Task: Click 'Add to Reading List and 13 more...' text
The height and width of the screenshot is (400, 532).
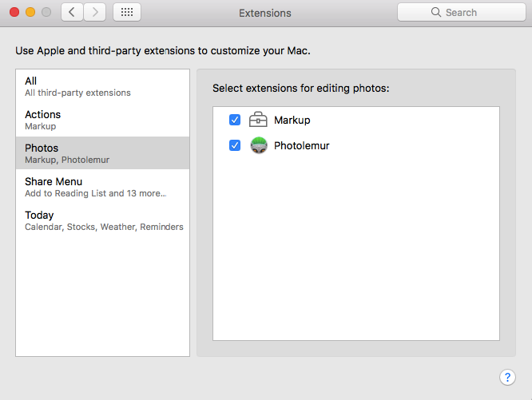Action: [96, 193]
